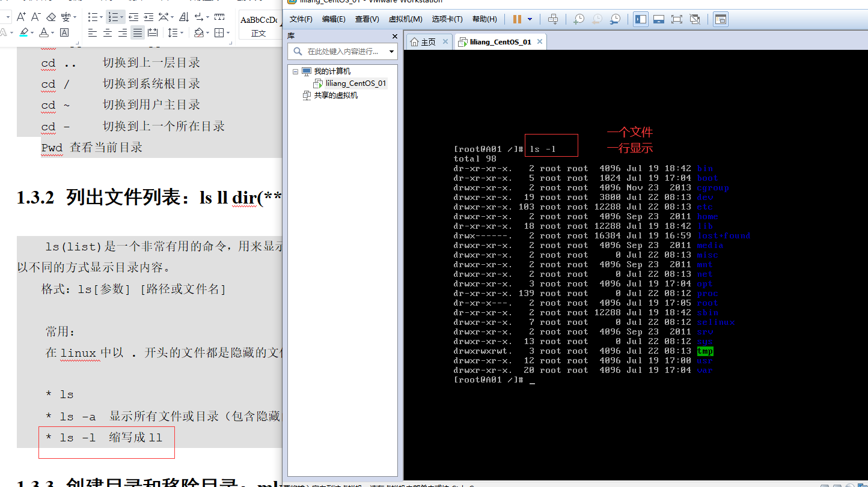The height and width of the screenshot is (487, 868).
Task: Open the 编辑(E) menu
Action: (334, 19)
